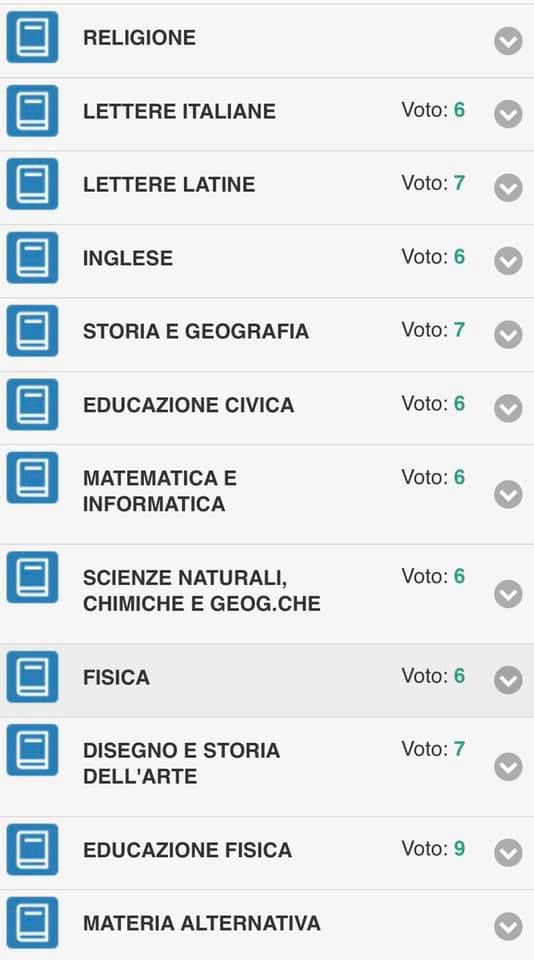Screen dimensions: 534x960
Task: Expand the EDUCAZIONE FISICA chevron
Action: 508,853
